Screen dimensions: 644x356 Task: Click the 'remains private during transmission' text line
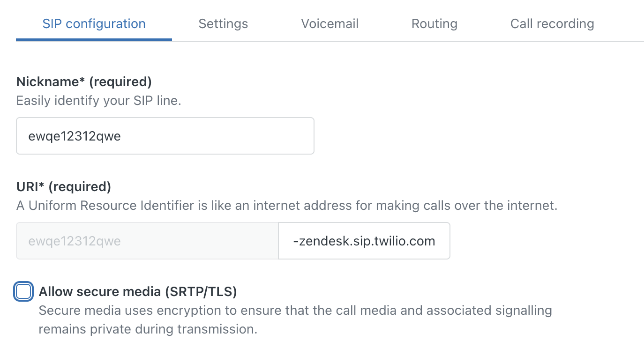point(148,329)
